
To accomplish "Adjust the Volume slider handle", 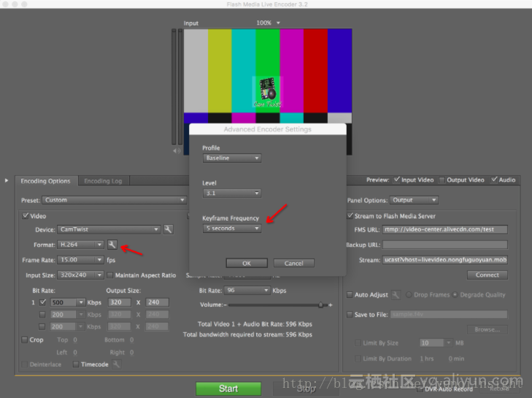I will click(320, 305).
